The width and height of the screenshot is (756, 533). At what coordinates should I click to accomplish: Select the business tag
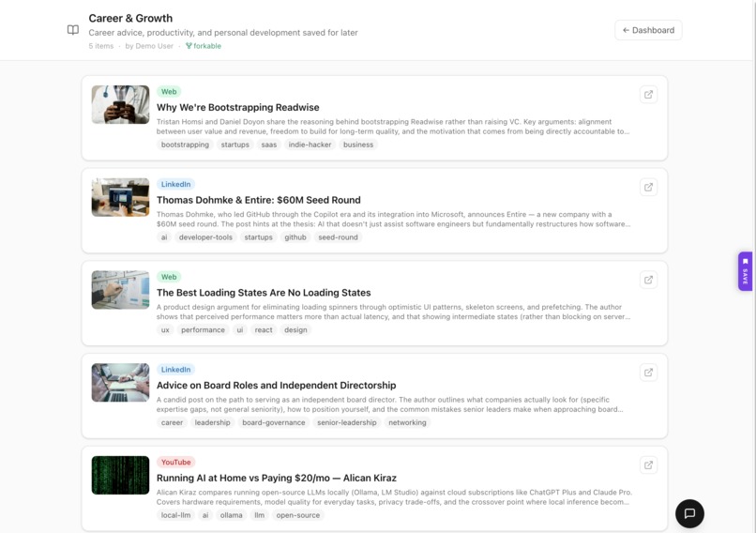[x=358, y=145]
